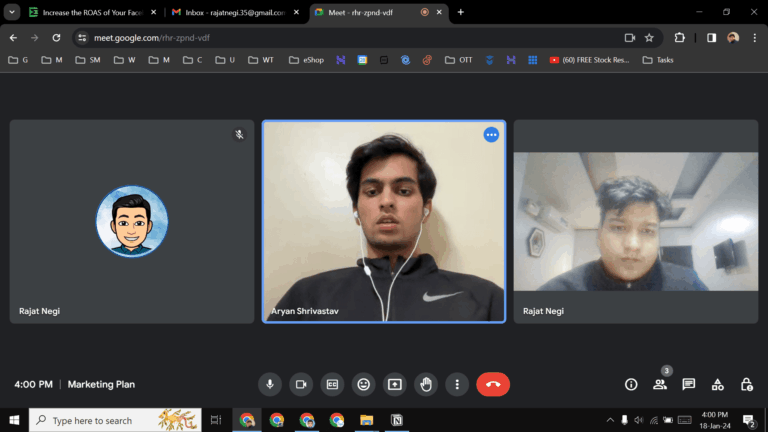Open the FREE Stock Res YouTube bookmark
The height and width of the screenshot is (432, 768).
589,60
